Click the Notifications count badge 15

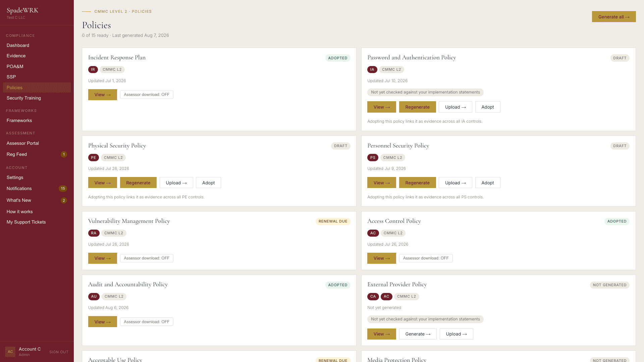63,189
